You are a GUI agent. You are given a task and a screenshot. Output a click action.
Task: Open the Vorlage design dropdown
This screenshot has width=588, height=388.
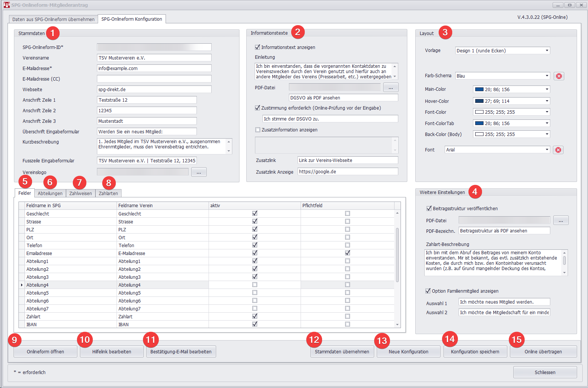[547, 50]
